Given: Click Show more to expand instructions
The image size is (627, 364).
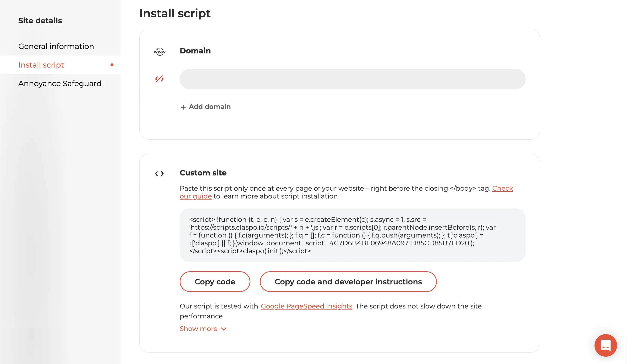Looking at the screenshot, I should click(x=199, y=329).
